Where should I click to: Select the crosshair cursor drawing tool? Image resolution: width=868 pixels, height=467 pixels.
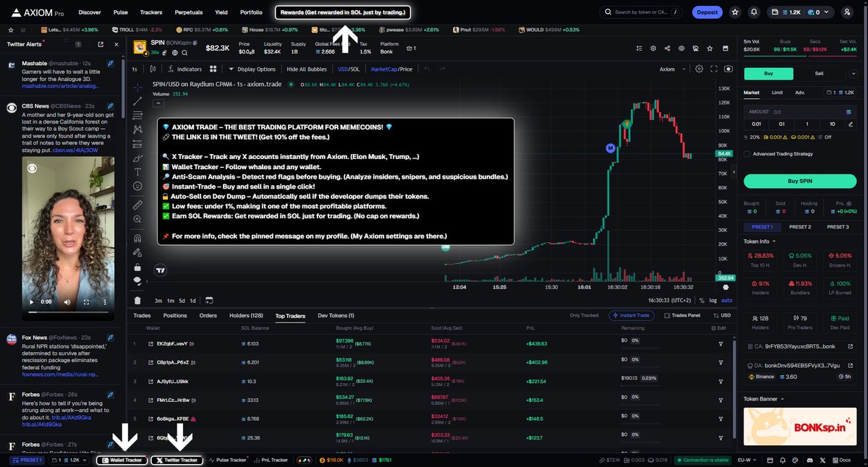(x=137, y=86)
